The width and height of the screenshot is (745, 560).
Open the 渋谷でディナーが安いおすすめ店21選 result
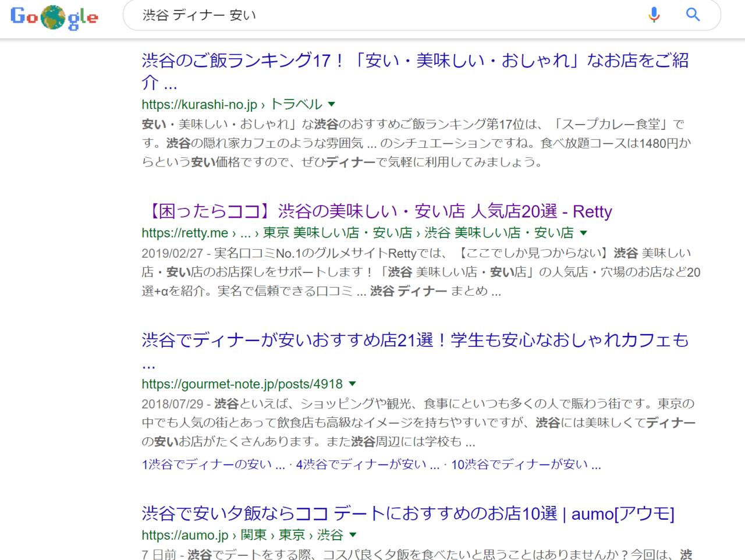click(x=415, y=350)
